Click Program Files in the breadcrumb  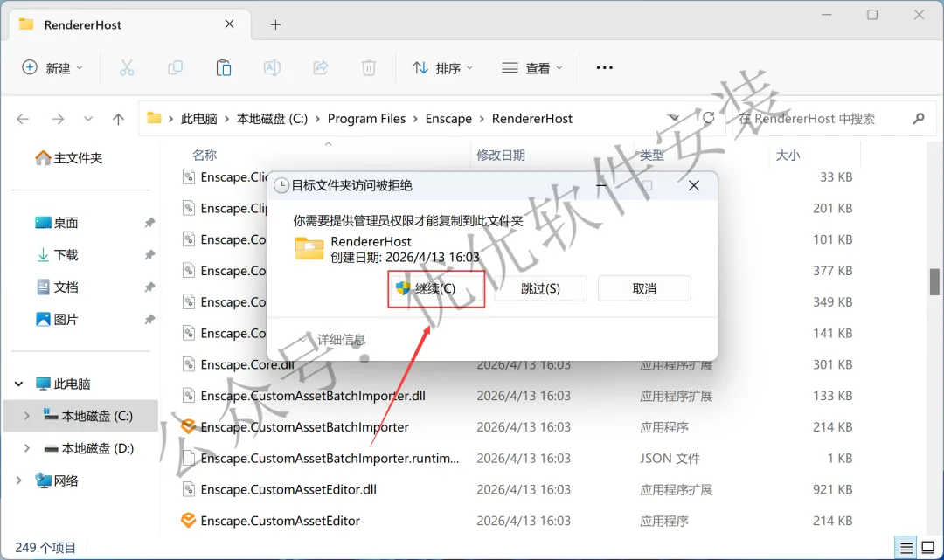(366, 119)
